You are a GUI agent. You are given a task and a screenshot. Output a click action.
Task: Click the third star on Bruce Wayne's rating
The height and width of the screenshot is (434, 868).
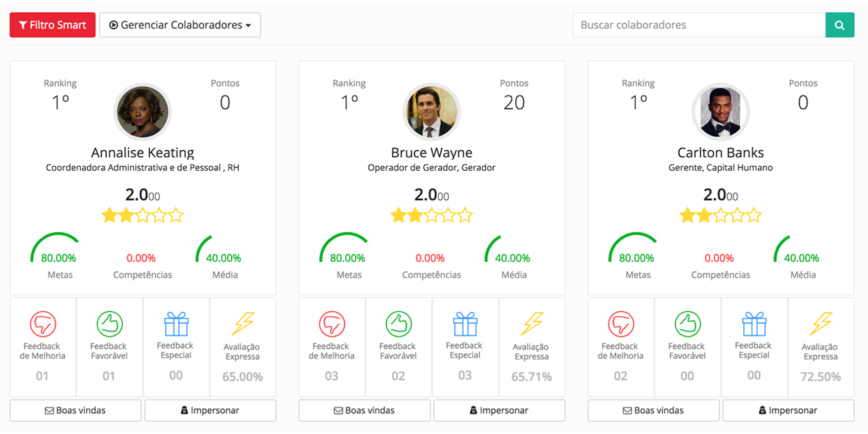[x=432, y=215]
